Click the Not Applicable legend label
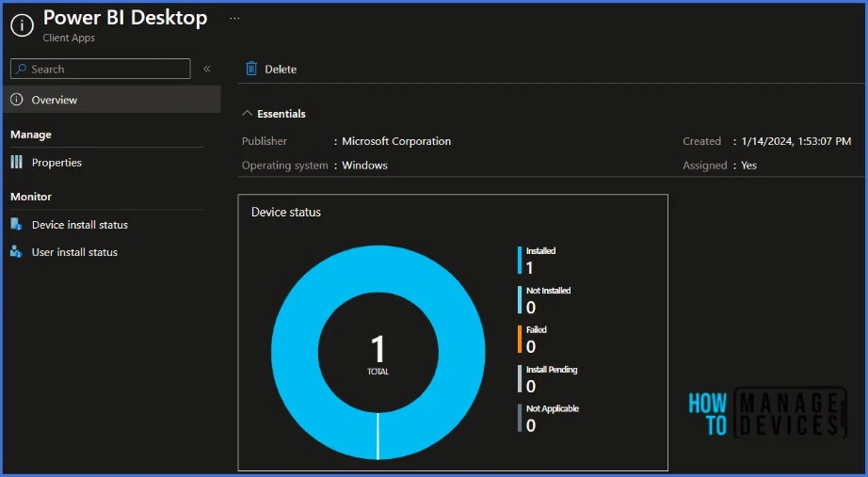 coord(553,408)
